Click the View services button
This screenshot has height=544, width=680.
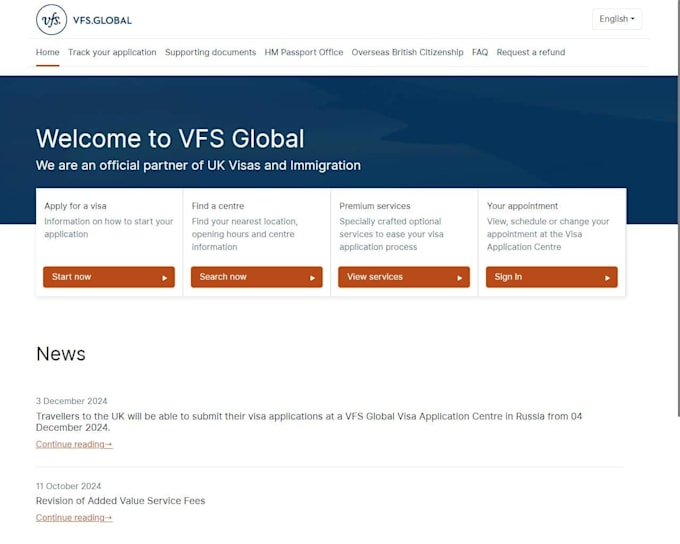[x=404, y=277]
